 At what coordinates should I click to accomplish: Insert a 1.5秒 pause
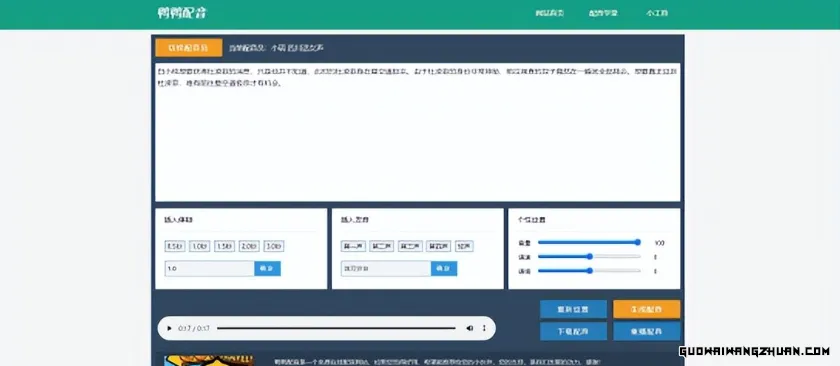point(224,247)
